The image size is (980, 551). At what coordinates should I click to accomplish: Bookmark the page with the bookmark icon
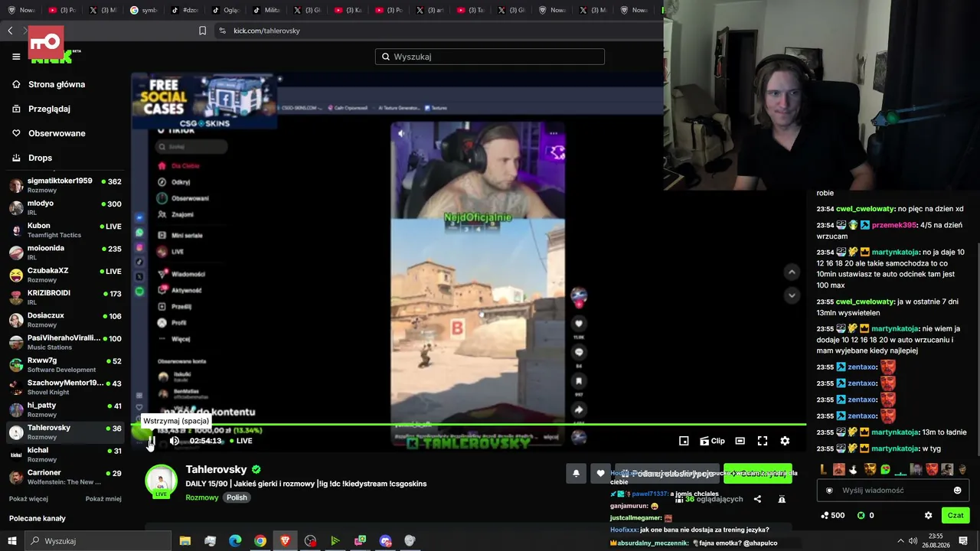[202, 31]
